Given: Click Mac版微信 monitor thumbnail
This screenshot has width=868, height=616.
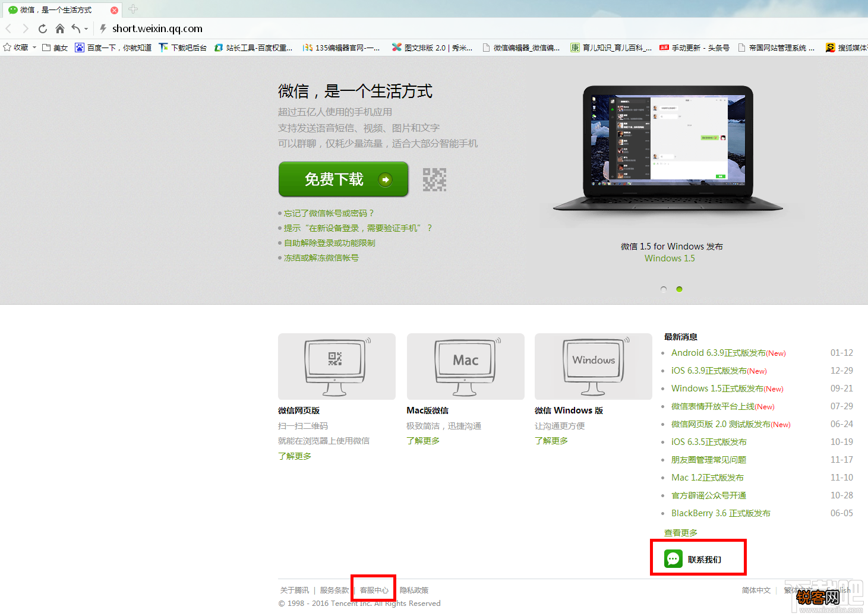Looking at the screenshot, I should [465, 367].
